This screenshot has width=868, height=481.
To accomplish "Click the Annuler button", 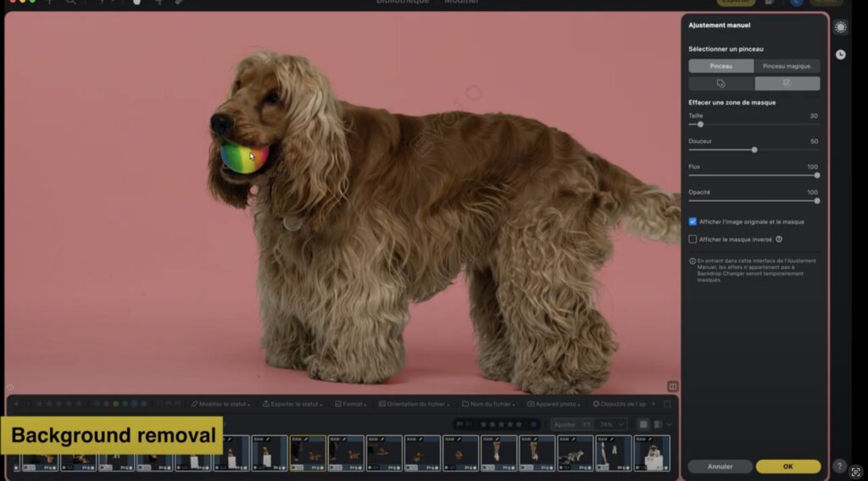I will (x=720, y=467).
